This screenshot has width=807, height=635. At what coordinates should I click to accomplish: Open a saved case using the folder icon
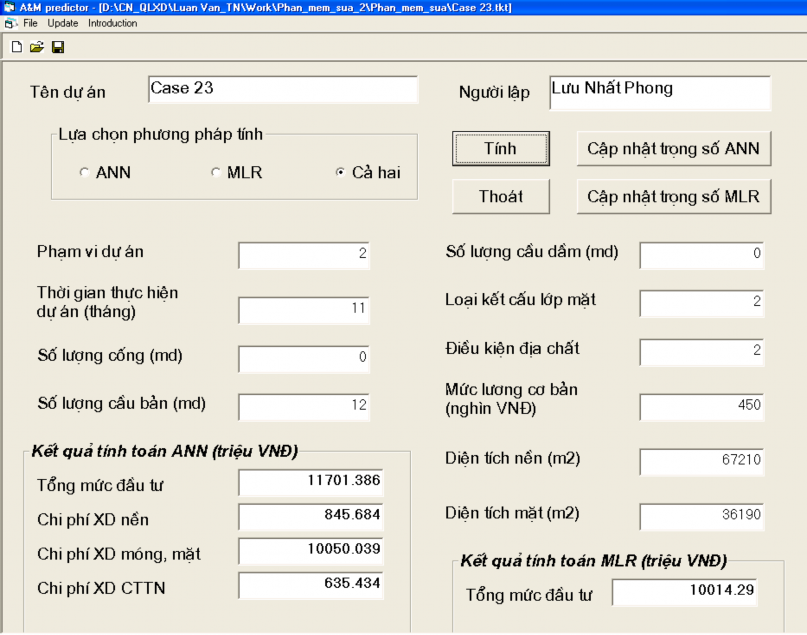(x=36, y=45)
